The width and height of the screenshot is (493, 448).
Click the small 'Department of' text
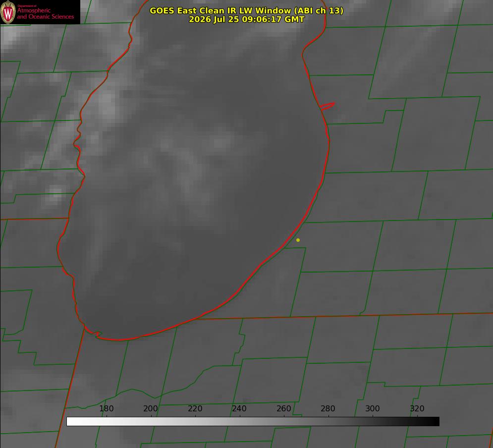27,5
